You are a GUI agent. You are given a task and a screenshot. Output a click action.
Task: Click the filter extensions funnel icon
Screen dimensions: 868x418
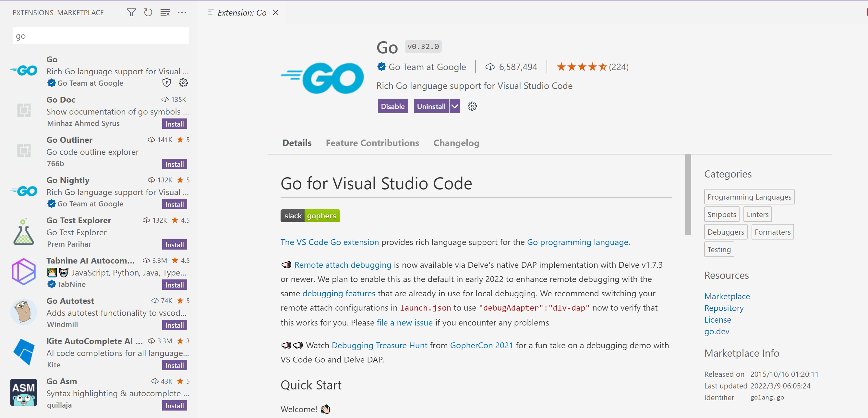pyautogui.click(x=131, y=12)
